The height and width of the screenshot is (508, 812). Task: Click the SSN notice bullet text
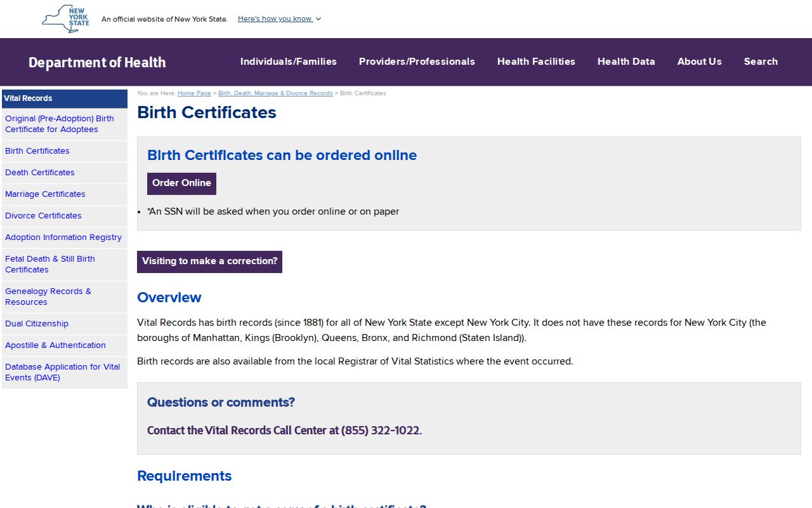[273, 211]
